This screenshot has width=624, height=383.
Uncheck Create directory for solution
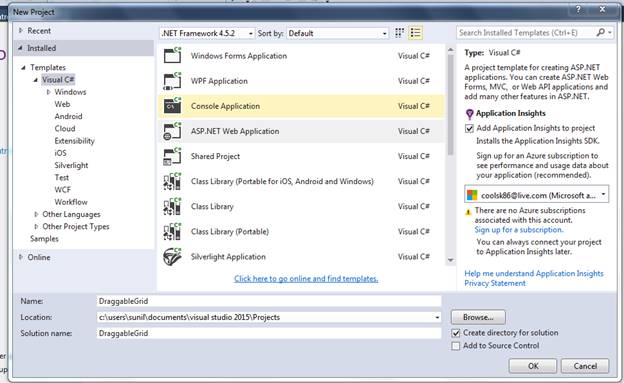tap(456, 333)
